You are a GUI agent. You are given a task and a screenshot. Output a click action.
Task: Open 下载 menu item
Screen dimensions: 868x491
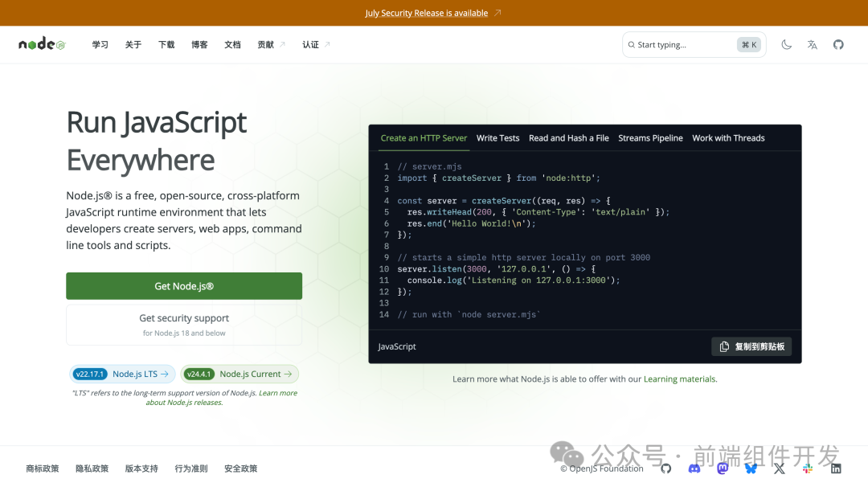pos(166,45)
